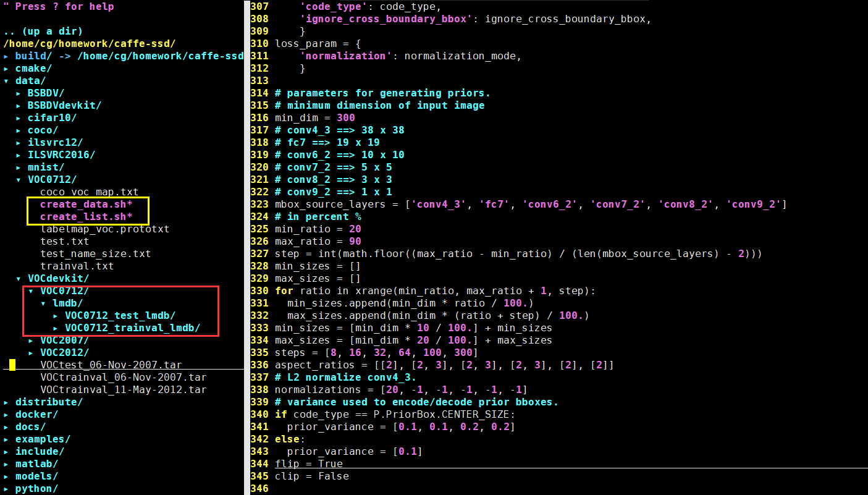Viewport: 868px width, 495px height.
Task: Click the 'normalization': normalization_mode line
Action: (411, 56)
